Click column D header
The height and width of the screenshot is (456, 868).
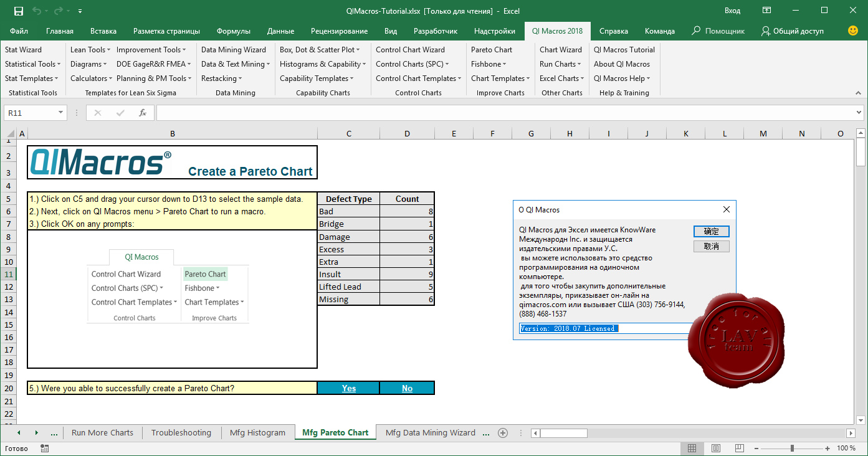coord(407,133)
